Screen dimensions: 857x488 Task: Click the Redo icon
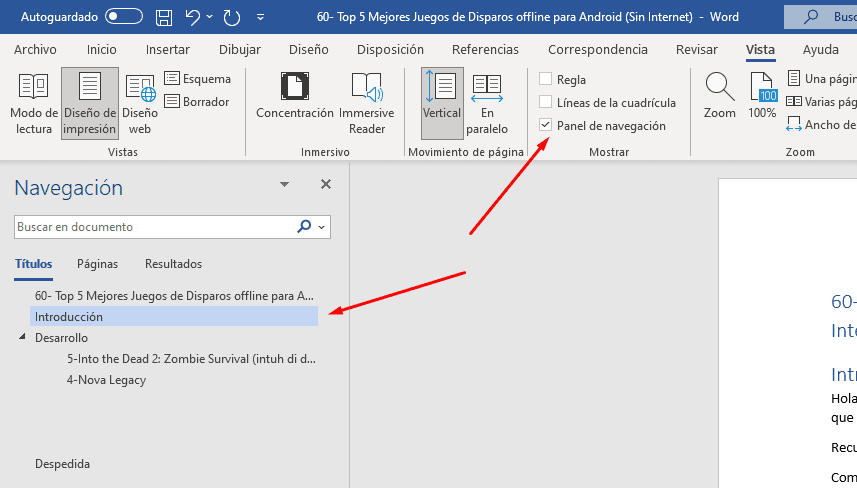[x=232, y=17]
